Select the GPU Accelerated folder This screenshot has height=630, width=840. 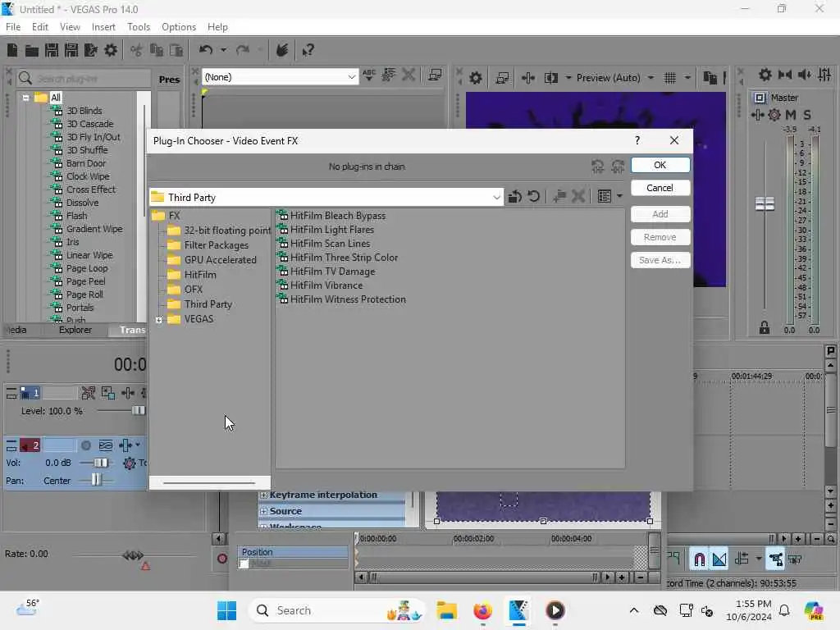pyautogui.click(x=220, y=260)
